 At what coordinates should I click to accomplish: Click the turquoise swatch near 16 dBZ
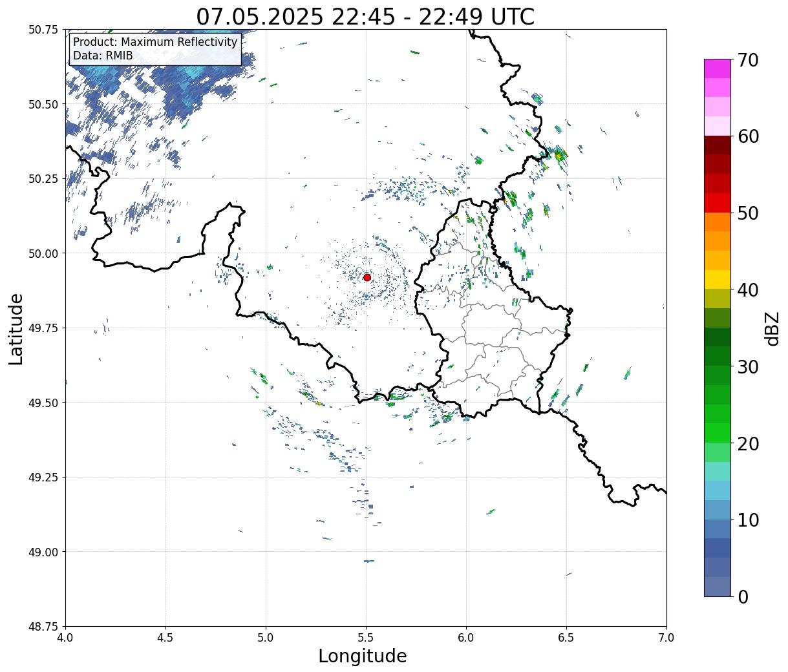[x=718, y=471]
